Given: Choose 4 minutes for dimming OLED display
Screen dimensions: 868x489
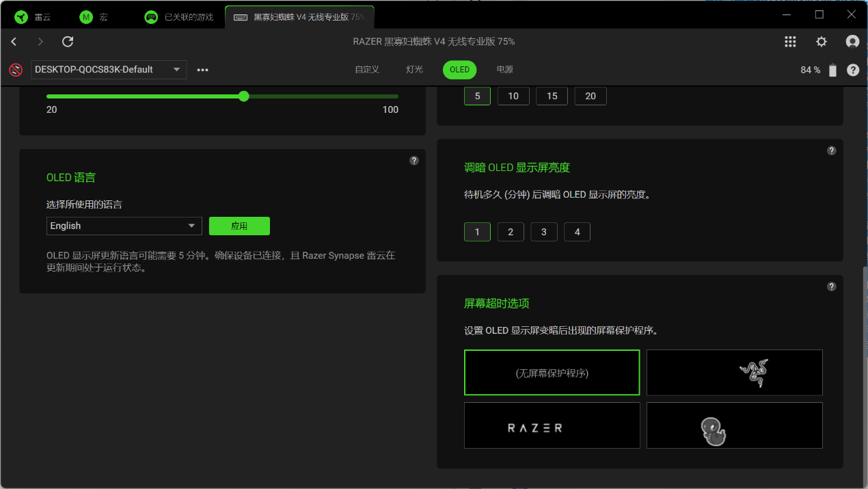Looking at the screenshot, I should (x=577, y=232).
